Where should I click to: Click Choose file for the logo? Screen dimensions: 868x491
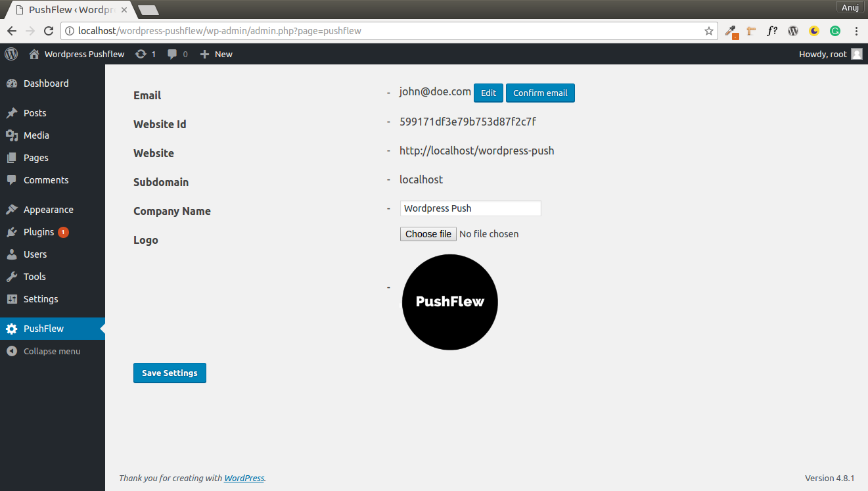[428, 234]
